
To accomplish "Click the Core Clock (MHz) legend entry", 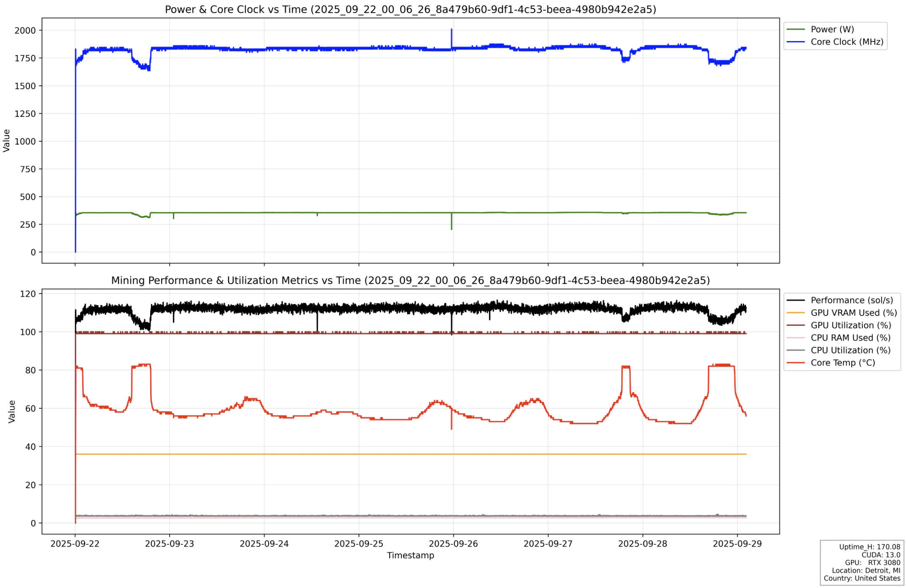I will tap(846, 42).
